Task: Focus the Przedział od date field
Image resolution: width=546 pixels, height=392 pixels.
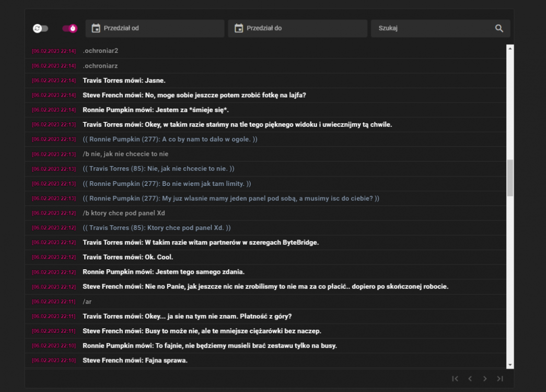Action: 155,28
